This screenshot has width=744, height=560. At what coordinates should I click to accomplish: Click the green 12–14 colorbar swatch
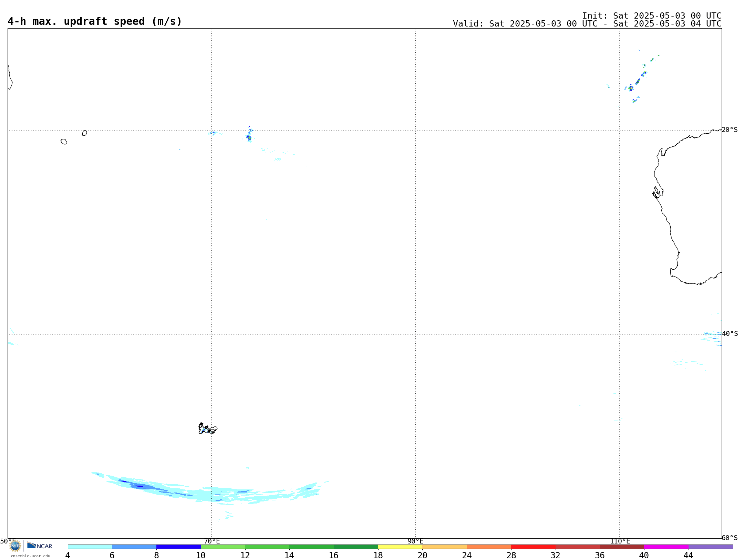coord(267,547)
